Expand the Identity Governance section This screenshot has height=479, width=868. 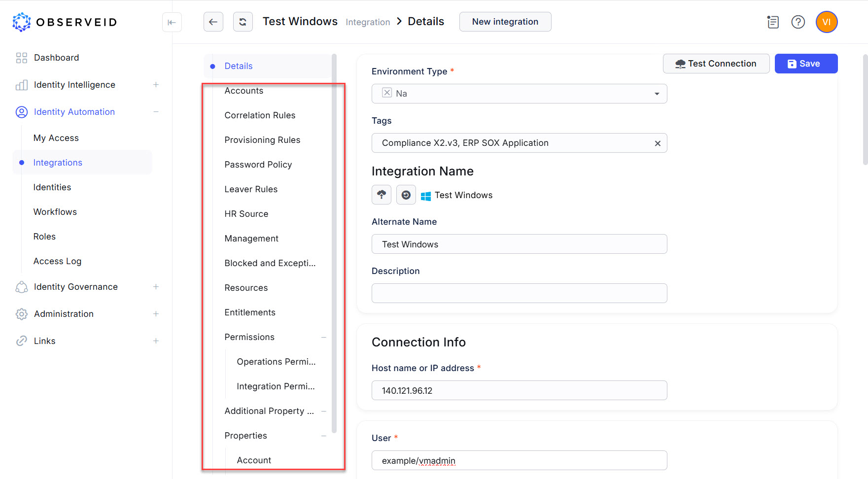[156, 286]
